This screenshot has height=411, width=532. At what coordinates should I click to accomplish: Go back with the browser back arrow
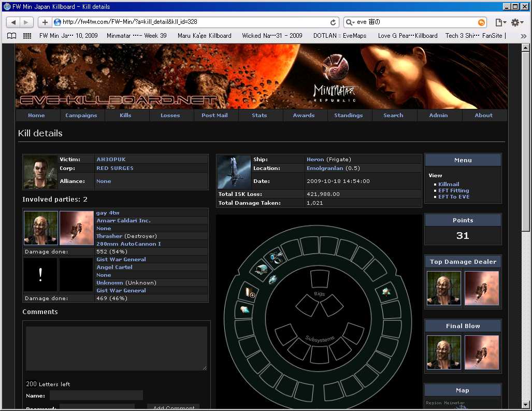[13, 22]
